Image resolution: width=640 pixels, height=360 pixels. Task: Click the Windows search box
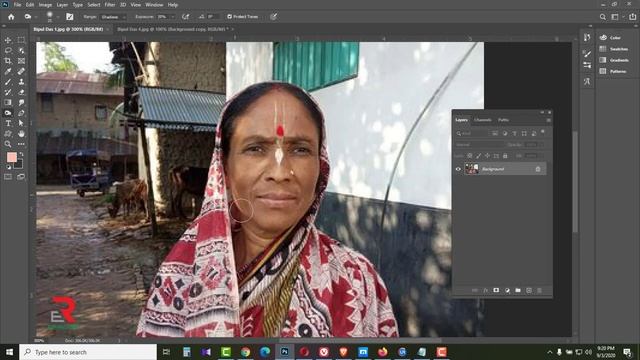[88, 352]
